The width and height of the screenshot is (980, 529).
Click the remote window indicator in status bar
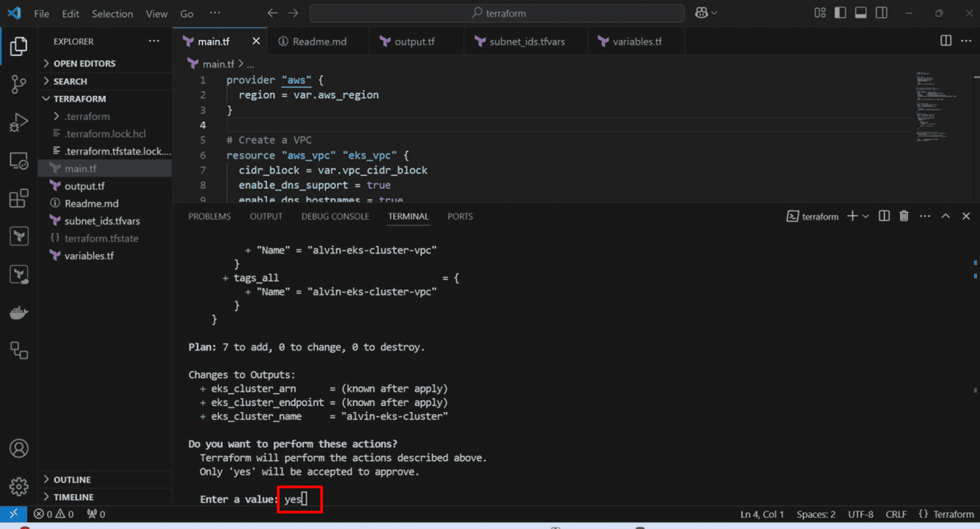(x=14, y=514)
